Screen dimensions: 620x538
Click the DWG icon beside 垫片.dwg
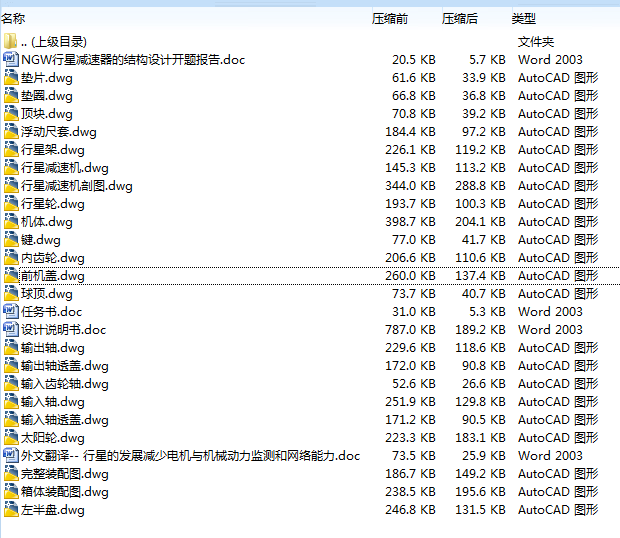11,77
